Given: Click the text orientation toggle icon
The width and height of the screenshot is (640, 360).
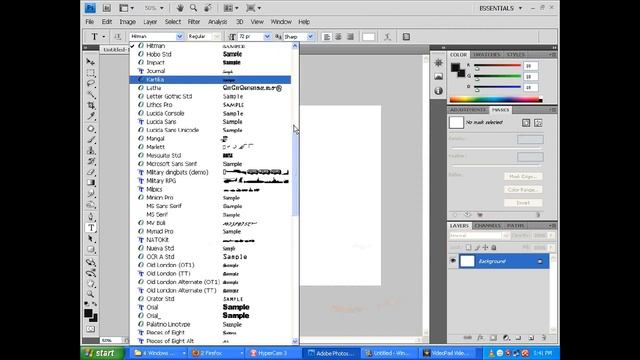Looking at the screenshot, I should tap(118, 37).
